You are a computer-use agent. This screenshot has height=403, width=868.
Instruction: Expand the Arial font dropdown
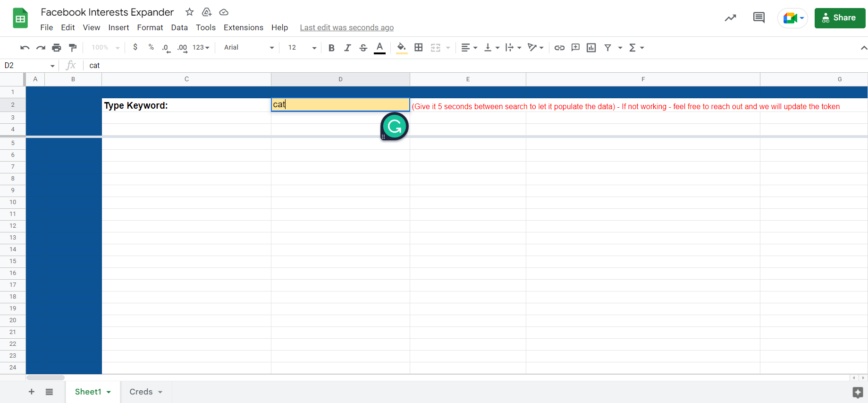tap(249, 48)
